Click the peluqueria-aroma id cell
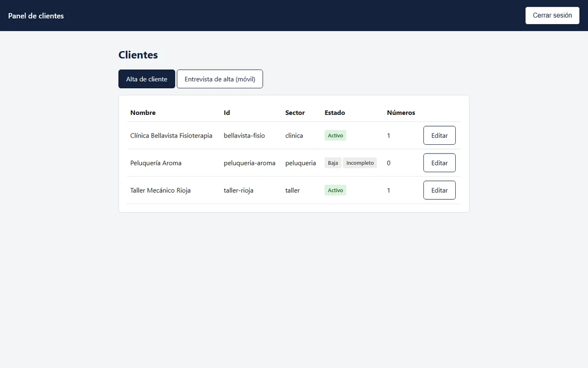 [x=249, y=163]
